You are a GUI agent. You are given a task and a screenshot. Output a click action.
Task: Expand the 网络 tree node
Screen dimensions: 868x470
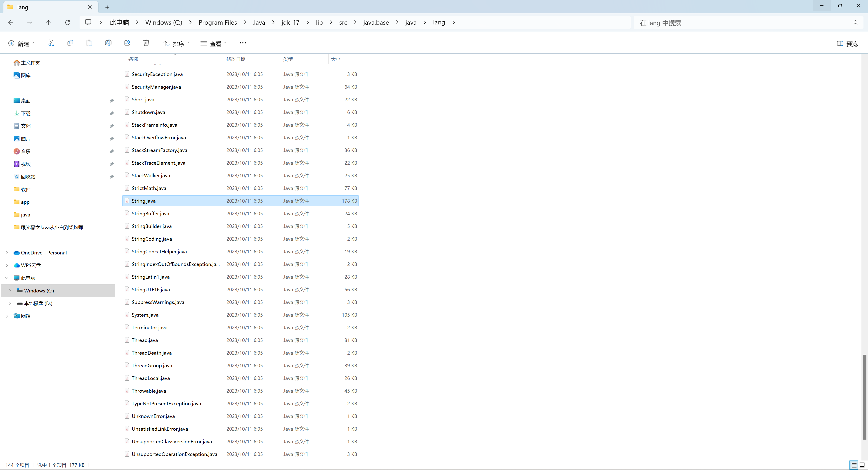(x=7, y=316)
